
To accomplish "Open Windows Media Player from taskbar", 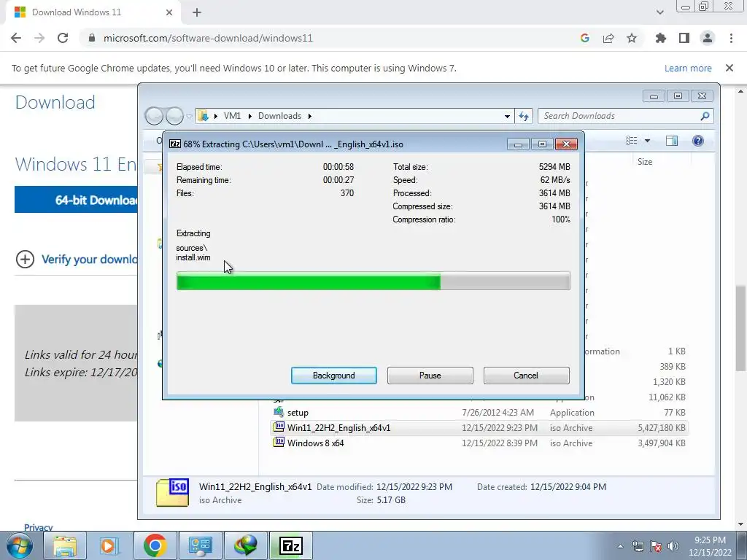I will pos(109,545).
